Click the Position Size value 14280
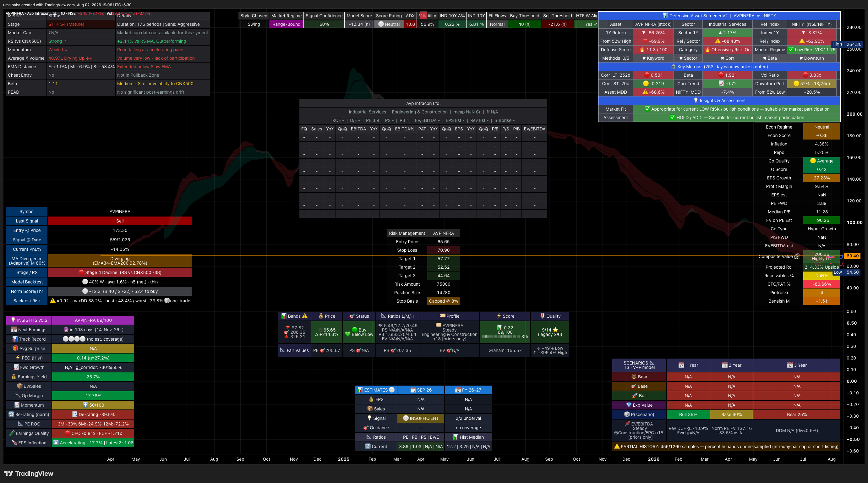 coord(444,293)
